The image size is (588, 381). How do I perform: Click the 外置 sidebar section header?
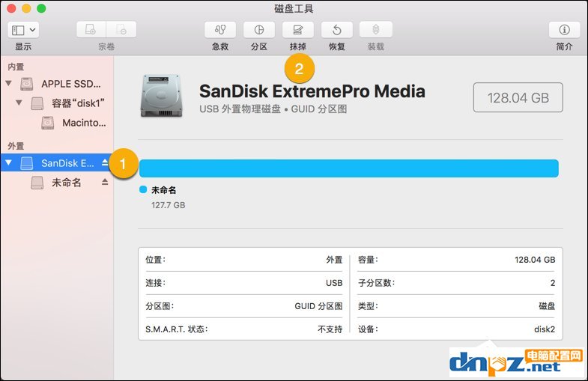16,146
